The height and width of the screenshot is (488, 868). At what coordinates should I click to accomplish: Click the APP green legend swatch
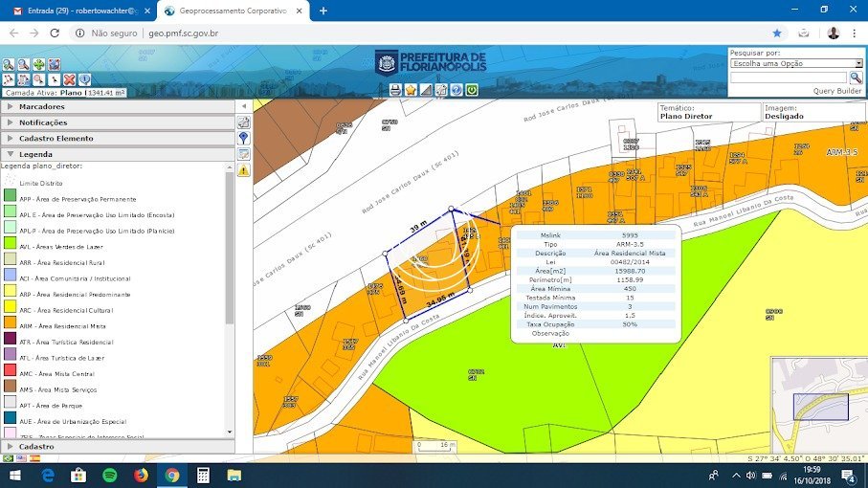pyautogui.click(x=10, y=195)
